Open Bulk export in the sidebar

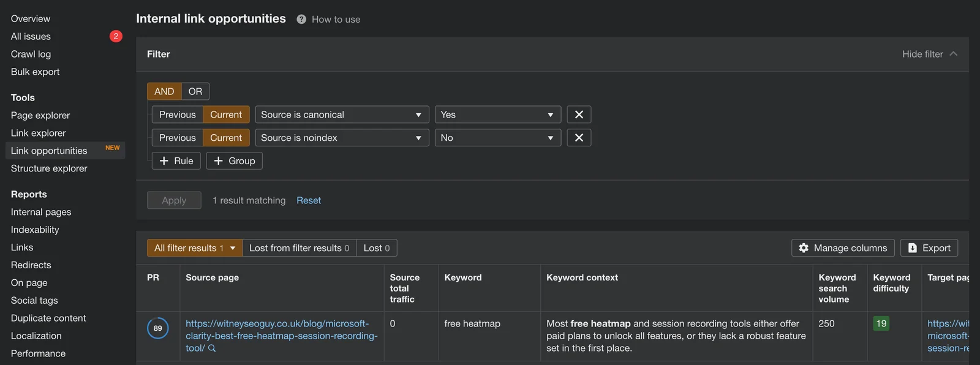tap(36, 72)
